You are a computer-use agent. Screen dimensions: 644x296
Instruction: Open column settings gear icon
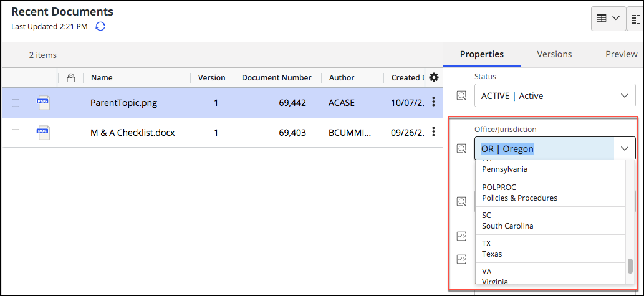434,77
